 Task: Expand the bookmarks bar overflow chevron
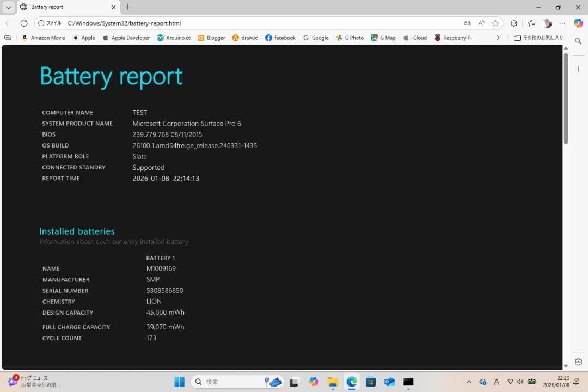pos(499,38)
